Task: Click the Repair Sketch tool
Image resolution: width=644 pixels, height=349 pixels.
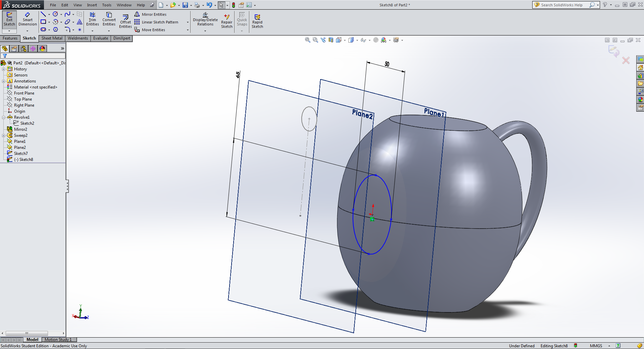Action: [x=227, y=21]
